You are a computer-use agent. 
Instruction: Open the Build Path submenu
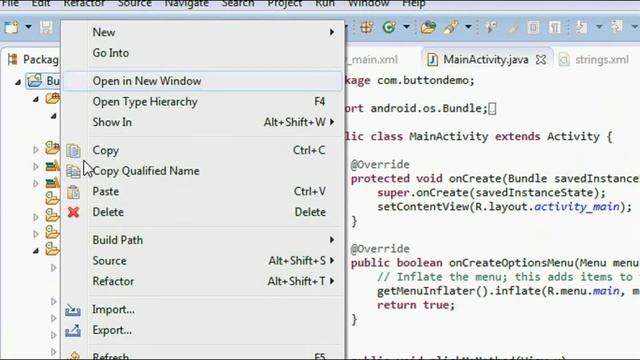tap(202, 240)
